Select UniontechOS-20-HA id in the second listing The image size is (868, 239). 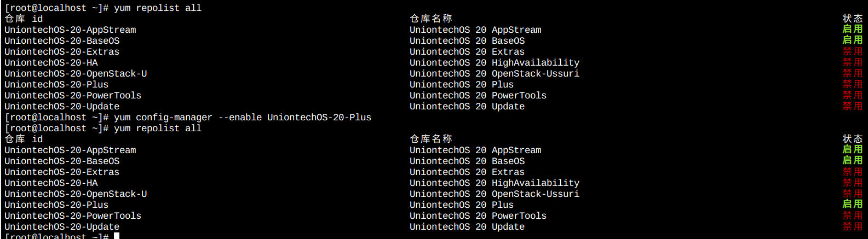(x=51, y=183)
